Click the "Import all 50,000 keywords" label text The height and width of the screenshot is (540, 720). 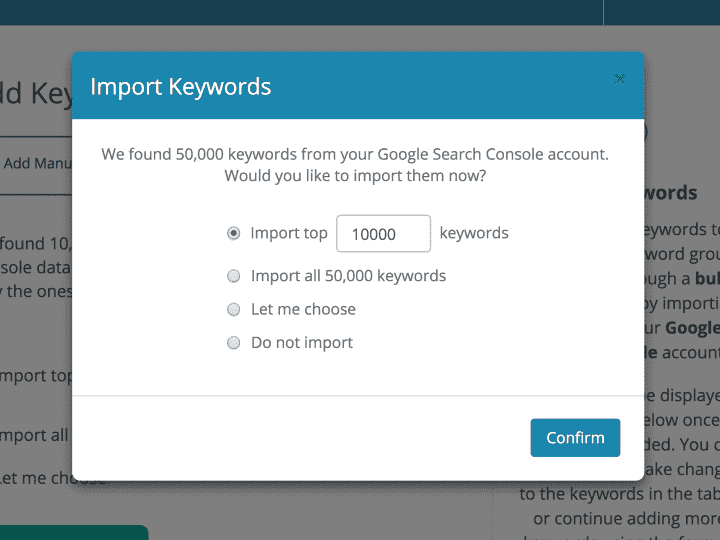(x=348, y=276)
